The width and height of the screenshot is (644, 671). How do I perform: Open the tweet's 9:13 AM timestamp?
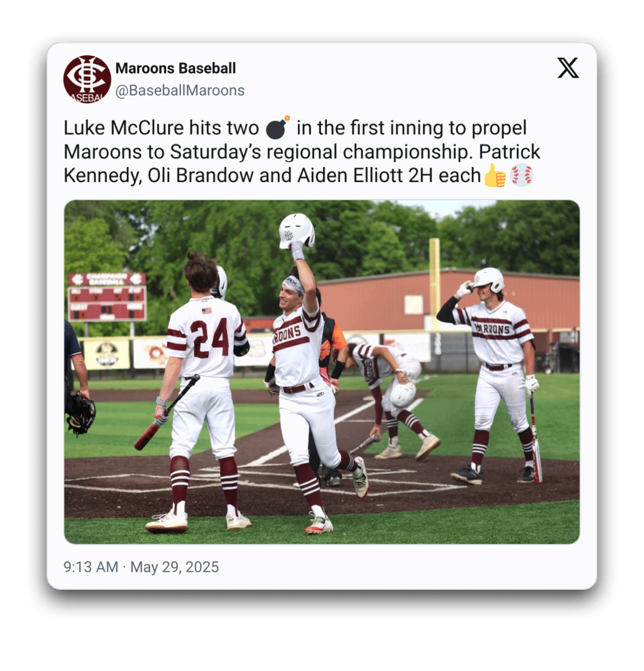coord(91,566)
